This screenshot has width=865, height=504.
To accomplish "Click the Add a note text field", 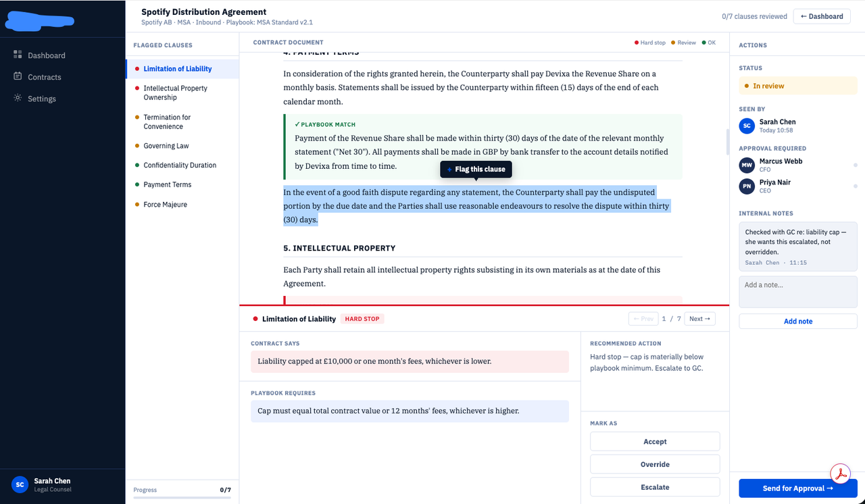I will pos(798,292).
